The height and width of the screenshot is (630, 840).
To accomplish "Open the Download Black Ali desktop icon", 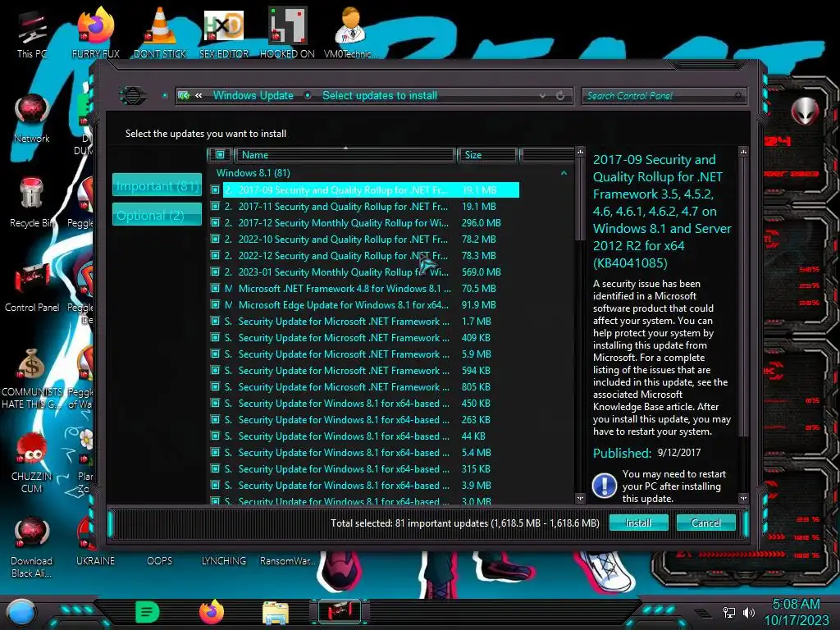I will pyautogui.click(x=32, y=547).
